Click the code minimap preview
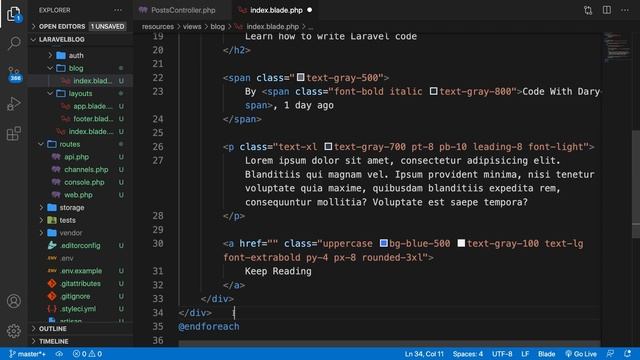Viewport: 640px width, 360px height. click(617, 48)
